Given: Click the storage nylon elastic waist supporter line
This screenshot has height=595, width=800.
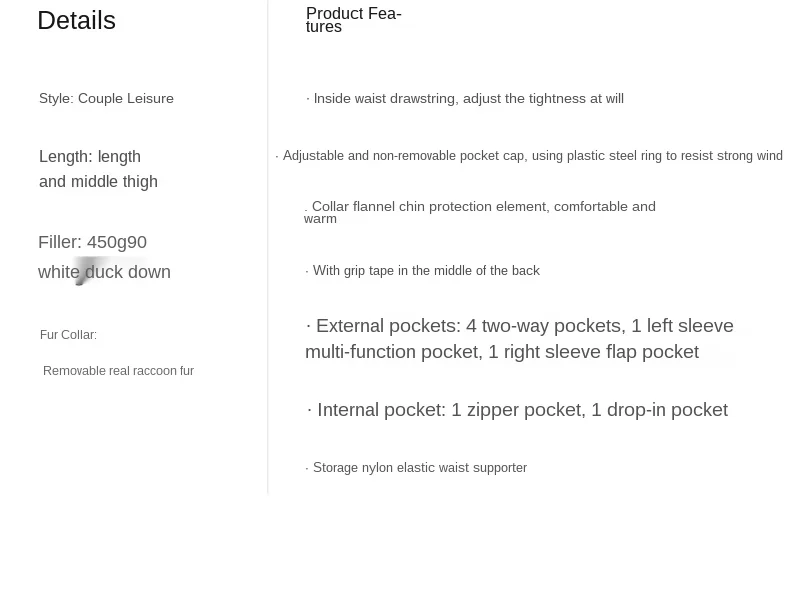Looking at the screenshot, I should 417,468.
